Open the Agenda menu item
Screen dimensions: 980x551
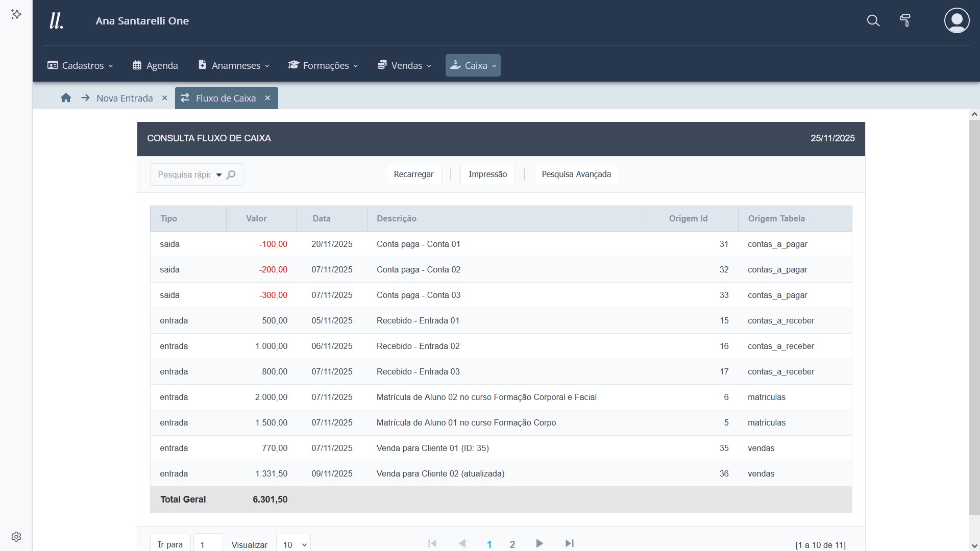[155, 65]
